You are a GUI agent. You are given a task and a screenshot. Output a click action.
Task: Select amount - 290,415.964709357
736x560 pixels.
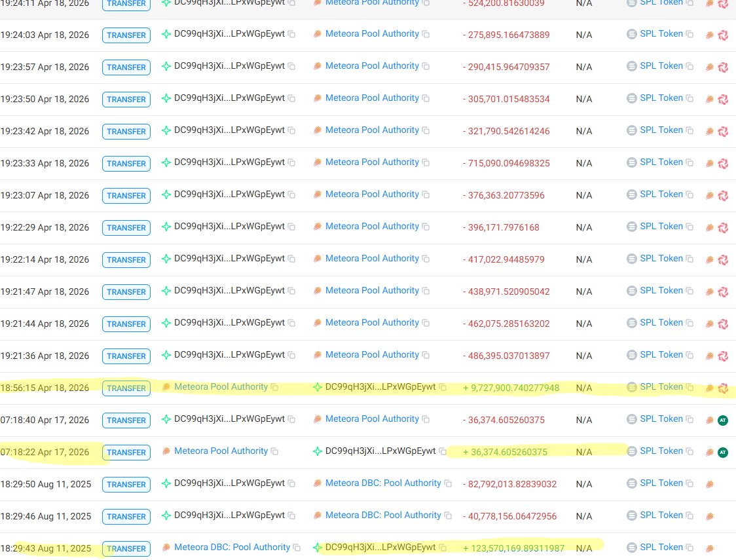pyautogui.click(x=506, y=67)
